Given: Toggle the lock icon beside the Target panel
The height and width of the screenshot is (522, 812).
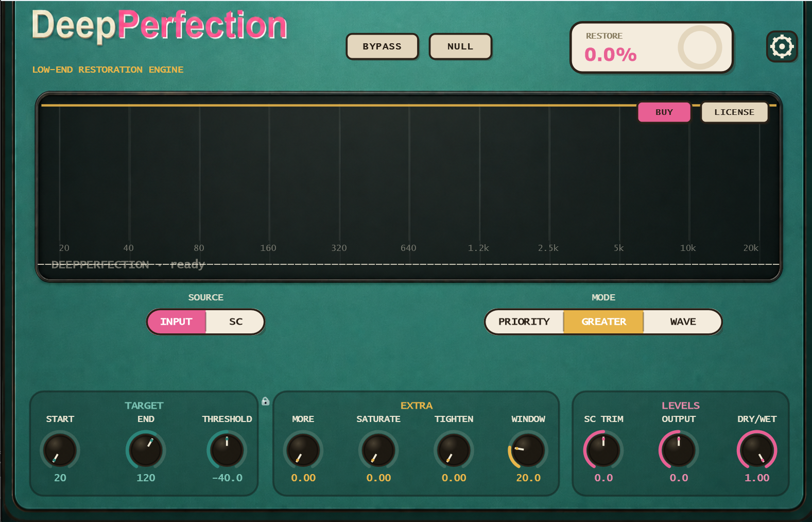Looking at the screenshot, I should (x=266, y=401).
